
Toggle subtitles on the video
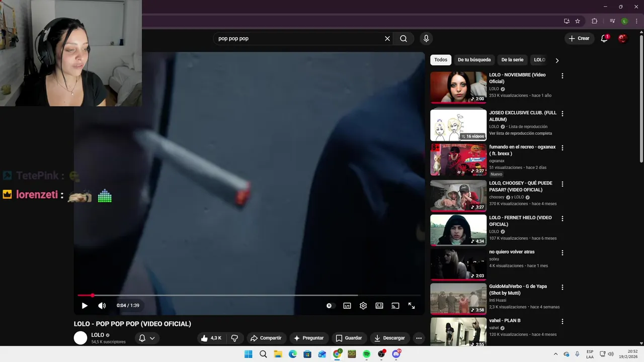(347, 306)
